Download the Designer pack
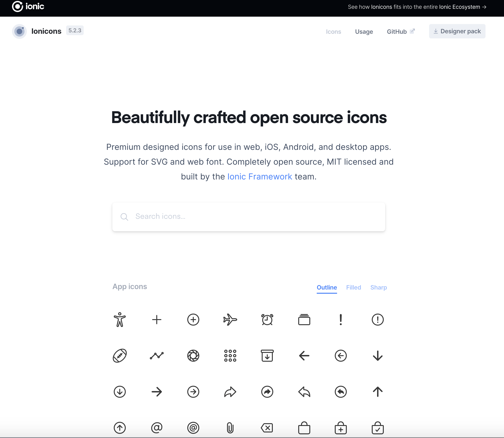Image resolution: width=504 pixels, height=438 pixels. tap(457, 31)
